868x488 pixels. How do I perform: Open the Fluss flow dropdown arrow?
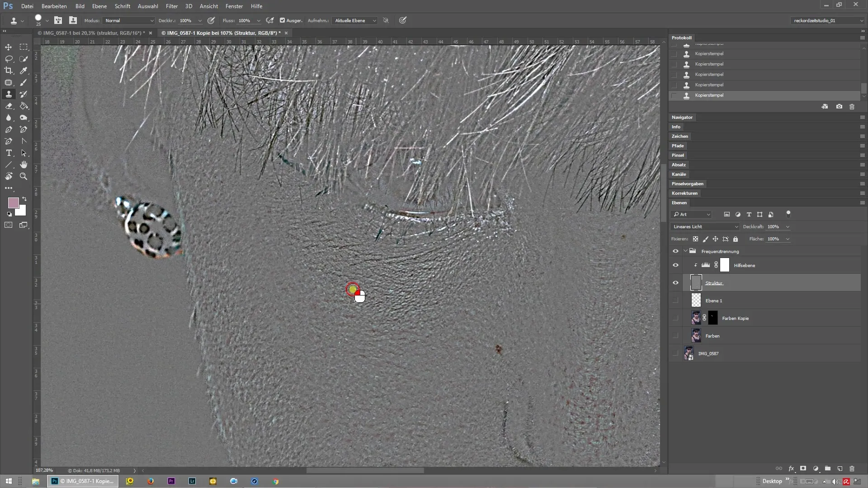point(259,20)
